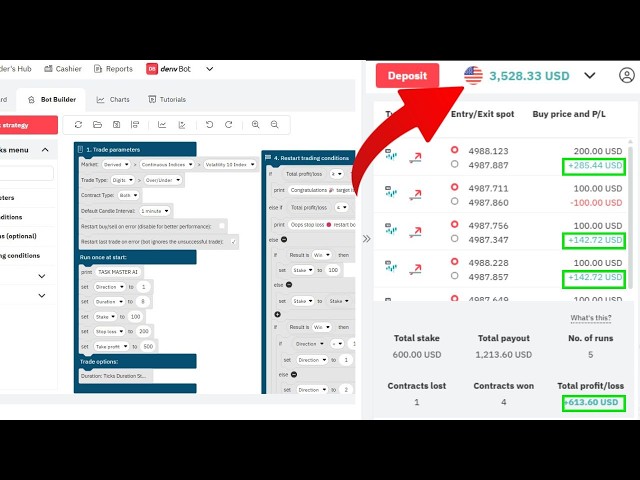This screenshot has height=480, width=640.
Task: Click exit spot marker beside 4987.347
Action: pyautogui.click(x=454, y=238)
